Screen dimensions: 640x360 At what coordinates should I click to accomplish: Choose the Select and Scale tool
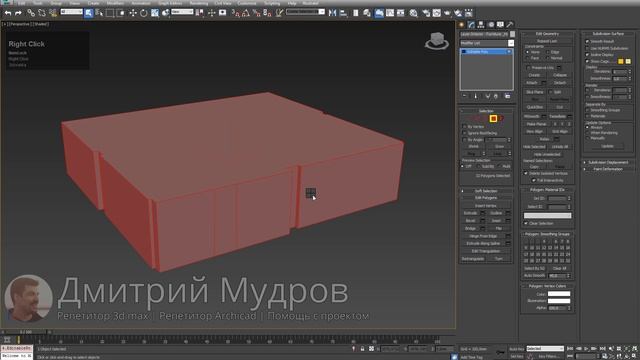coord(155,13)
